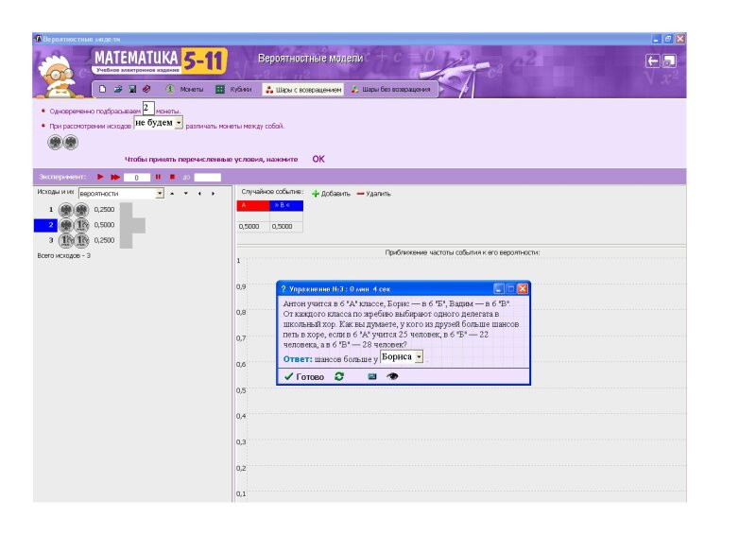756x535 pixels.
Task: Click the green refresh icon in the exercise dialog
Action: coord(339,376)
